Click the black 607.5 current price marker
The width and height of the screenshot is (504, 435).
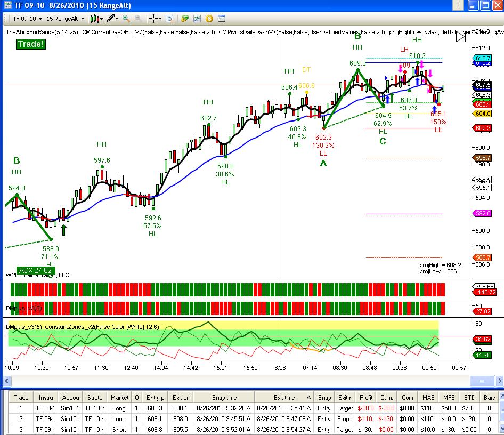pyautogui.click(x=483, y=85)
